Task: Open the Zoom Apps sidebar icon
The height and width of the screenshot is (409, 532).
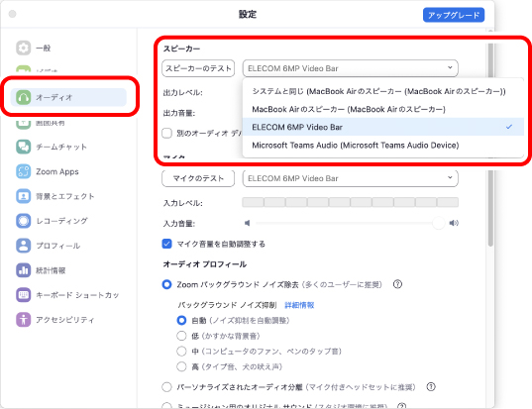Action: 23,171
